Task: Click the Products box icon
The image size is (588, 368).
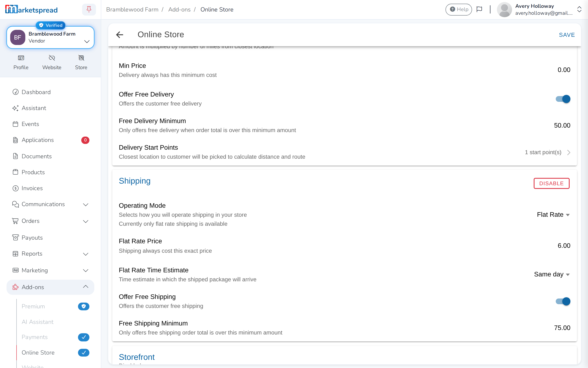Action: click(x=16, y=172)
